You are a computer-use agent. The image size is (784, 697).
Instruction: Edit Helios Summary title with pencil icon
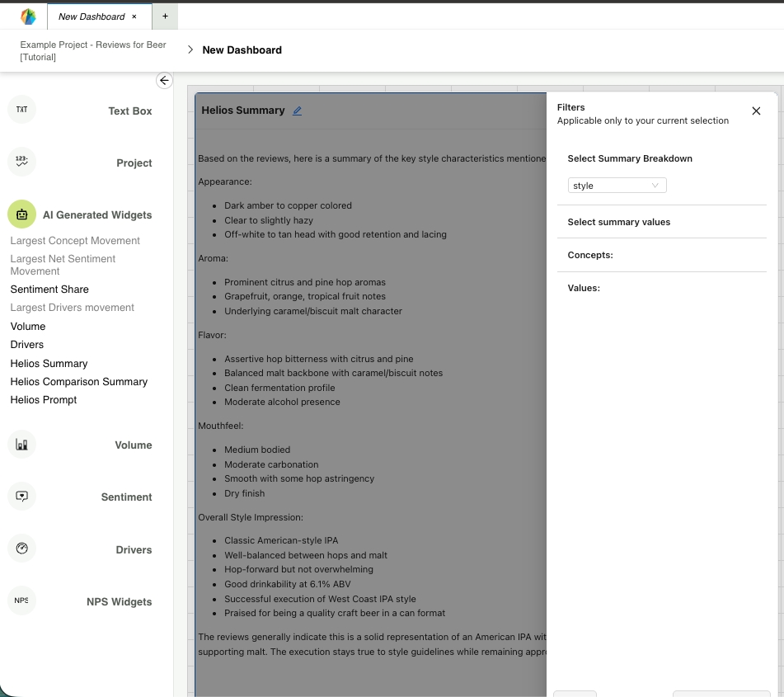[x=298, y=111]
